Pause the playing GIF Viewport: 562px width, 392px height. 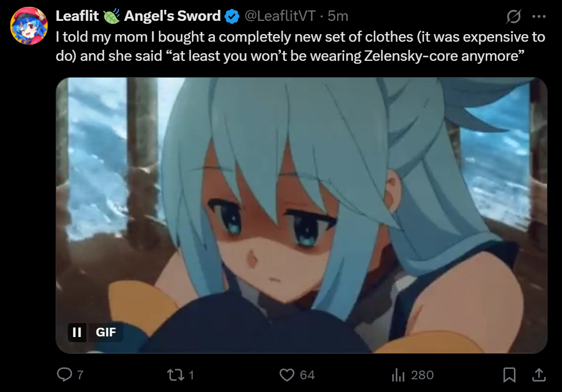(x=76, y=332)
